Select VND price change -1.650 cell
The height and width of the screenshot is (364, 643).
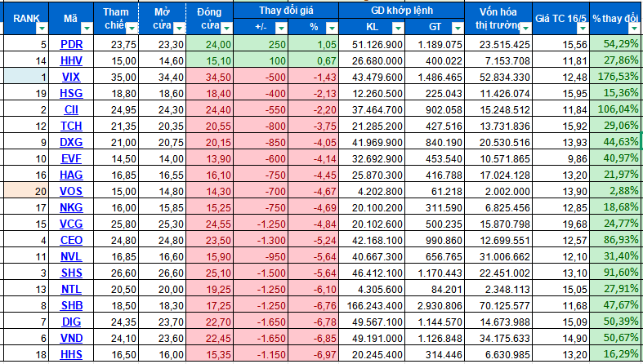tap(261, 338)
